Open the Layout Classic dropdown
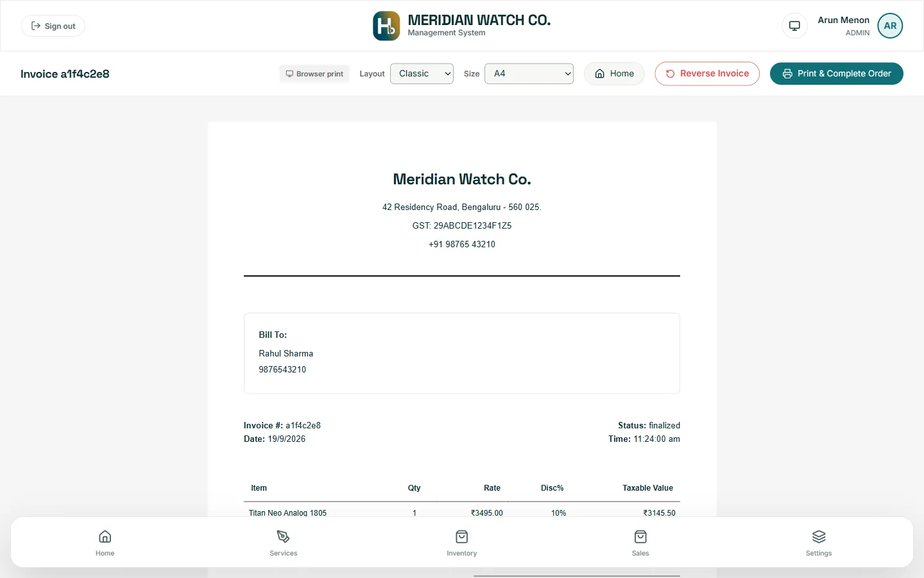This screenshot has width=924, height=578. click(422, 73)
